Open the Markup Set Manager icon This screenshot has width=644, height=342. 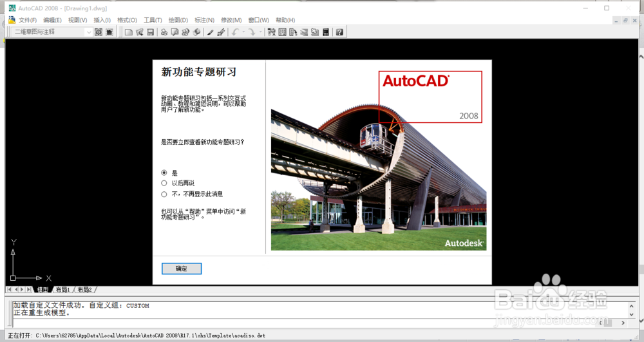point(315,32)
